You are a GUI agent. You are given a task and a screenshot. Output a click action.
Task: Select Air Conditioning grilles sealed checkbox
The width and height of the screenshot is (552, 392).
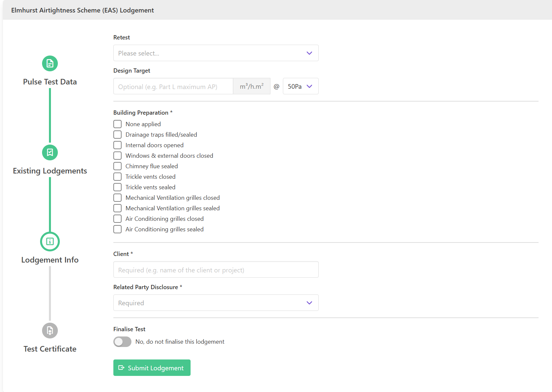[117, 229]
